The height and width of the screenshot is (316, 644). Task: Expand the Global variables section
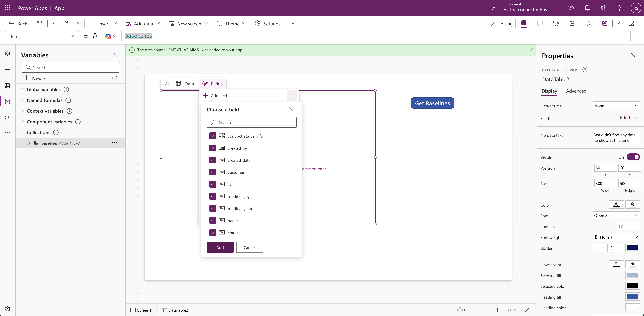(22, 89)
